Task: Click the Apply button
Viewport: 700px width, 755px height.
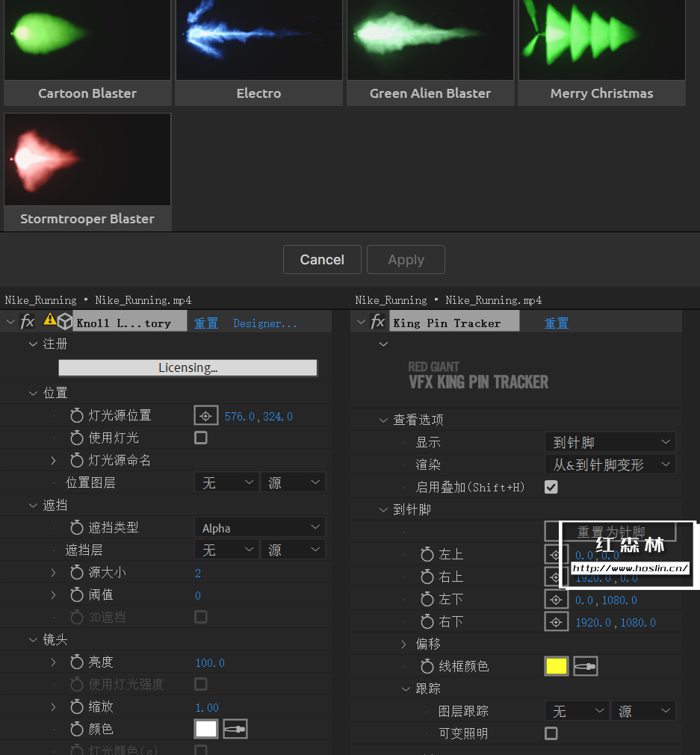Action: [x=406, y=260]
